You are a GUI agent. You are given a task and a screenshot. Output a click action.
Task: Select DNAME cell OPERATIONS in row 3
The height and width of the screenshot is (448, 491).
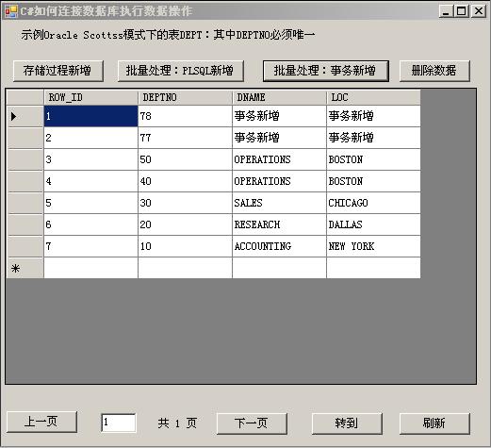pos(279,159)
